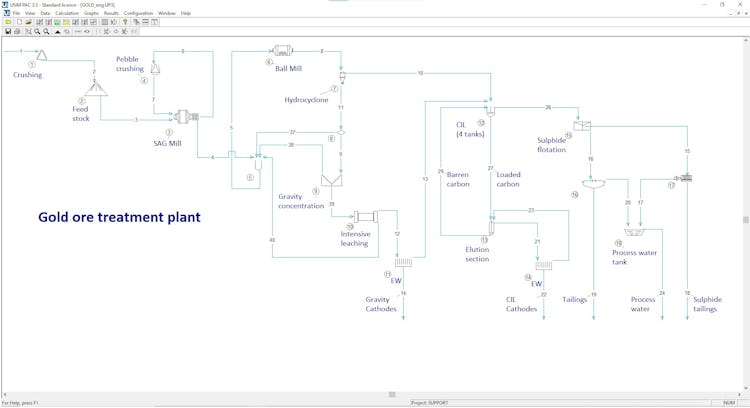Click the 'Hydrocyclone' label
The height and width of the screenshot is (408, 750).
click(x=306, y=100)
